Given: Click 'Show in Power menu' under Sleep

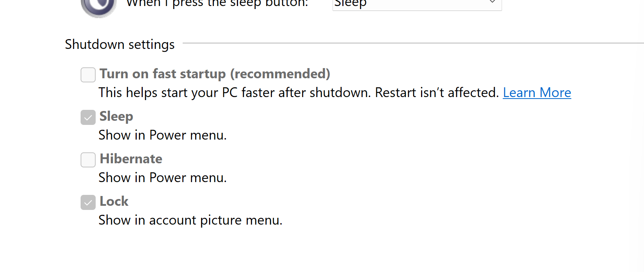Looking at the screenshot, I should 162,135.
